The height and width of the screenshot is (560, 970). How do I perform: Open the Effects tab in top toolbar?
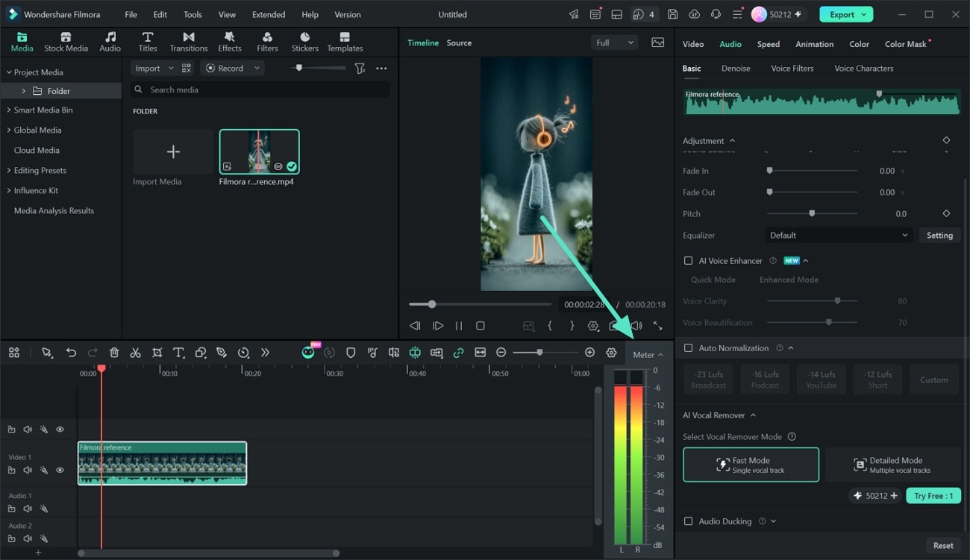coord(230,42)
